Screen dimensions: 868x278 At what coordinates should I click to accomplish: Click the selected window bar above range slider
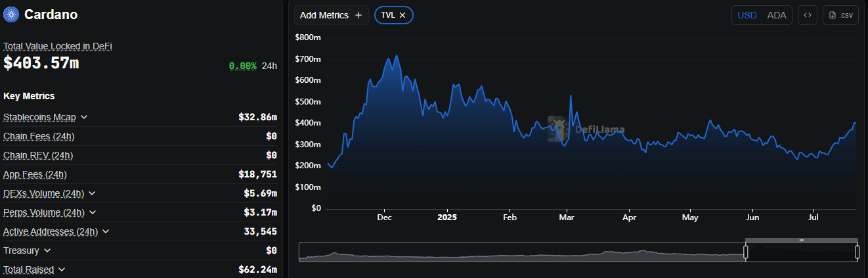[x=801, y=240]
